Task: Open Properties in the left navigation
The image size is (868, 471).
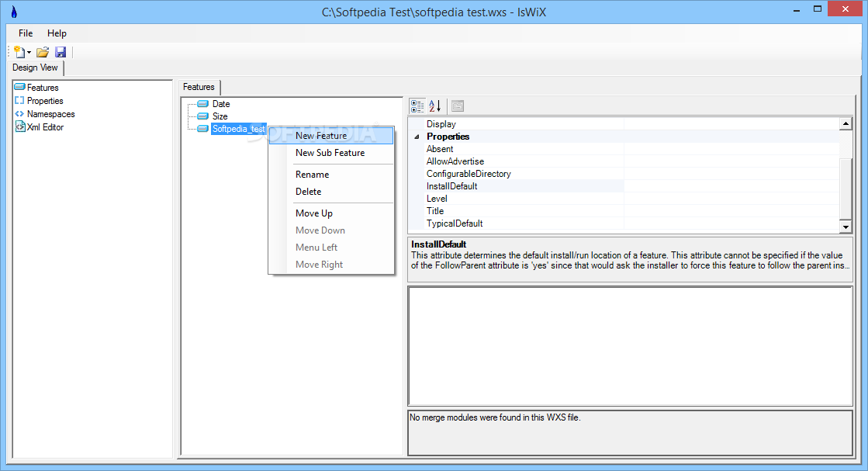Action: (x=45, y=101)
